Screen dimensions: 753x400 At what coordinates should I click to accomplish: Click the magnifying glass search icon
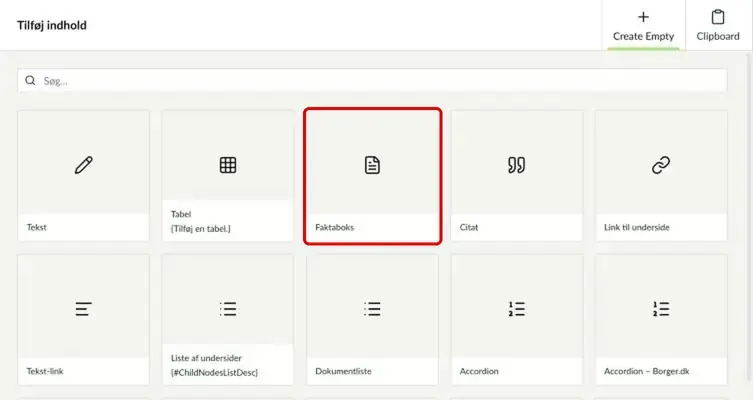(30, 80)
